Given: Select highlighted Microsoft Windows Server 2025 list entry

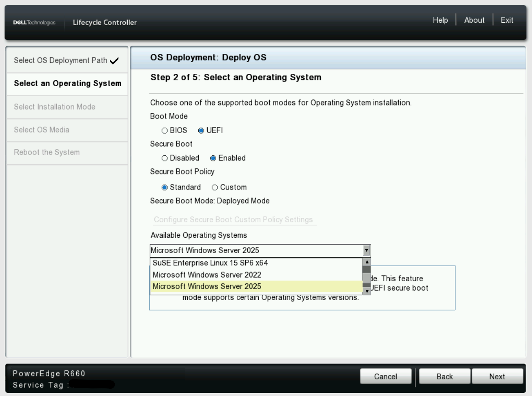Looking at the screenshot, I should [256, 286].
